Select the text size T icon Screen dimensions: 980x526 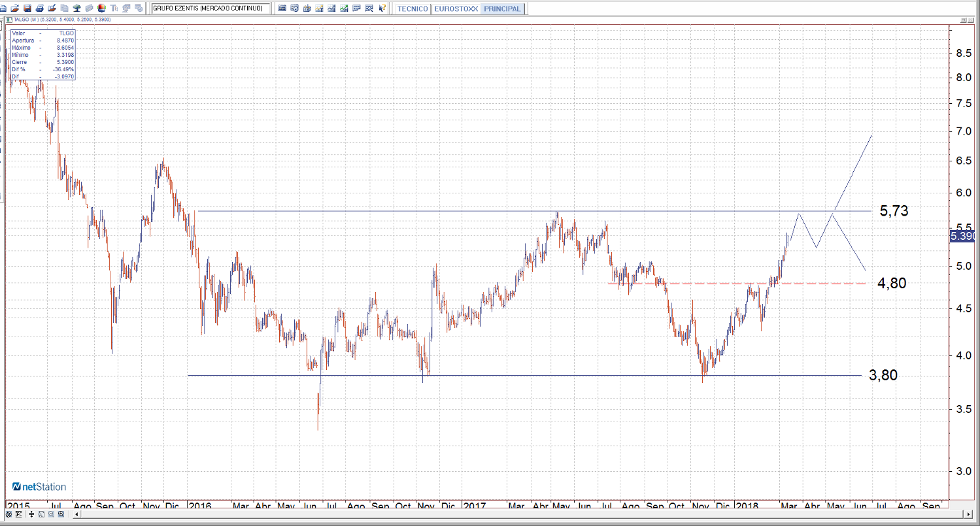[114, 8]
